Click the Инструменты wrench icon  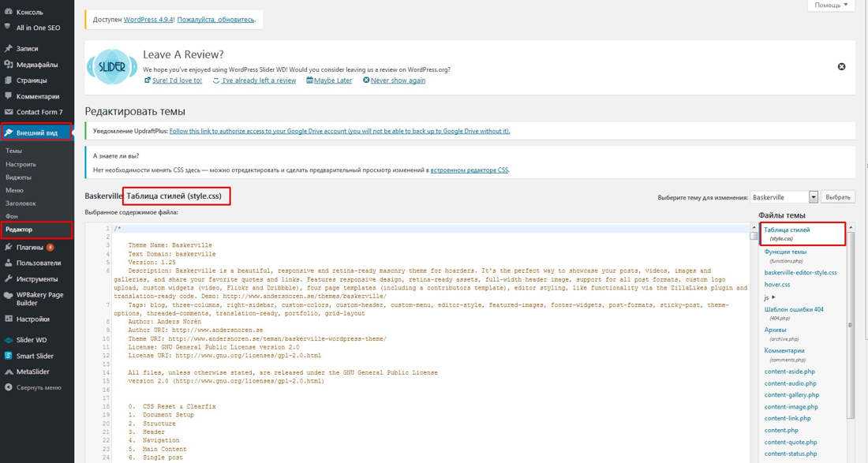pos(8,278)
